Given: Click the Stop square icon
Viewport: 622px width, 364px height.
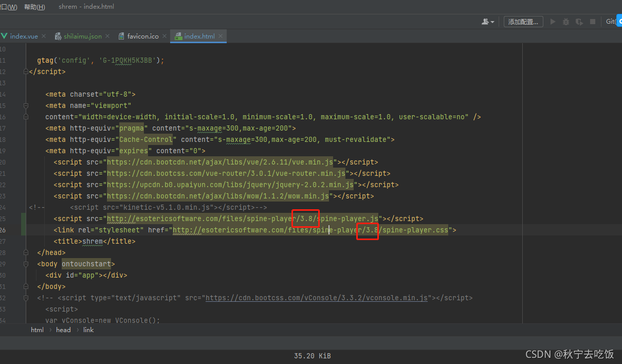Looking at the screenshot, I should [593, 22].
